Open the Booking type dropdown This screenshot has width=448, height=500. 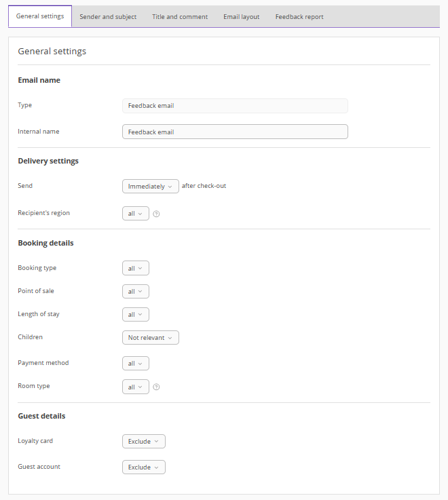point(135,269)
